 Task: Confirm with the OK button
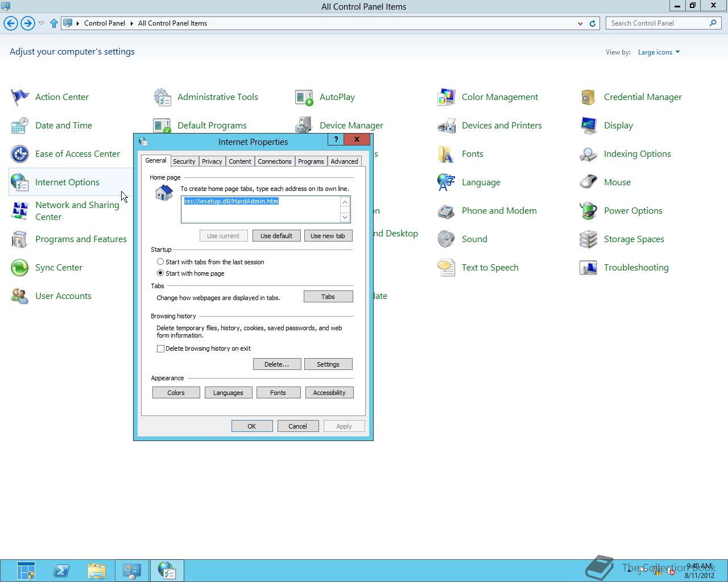coord(252,426)
